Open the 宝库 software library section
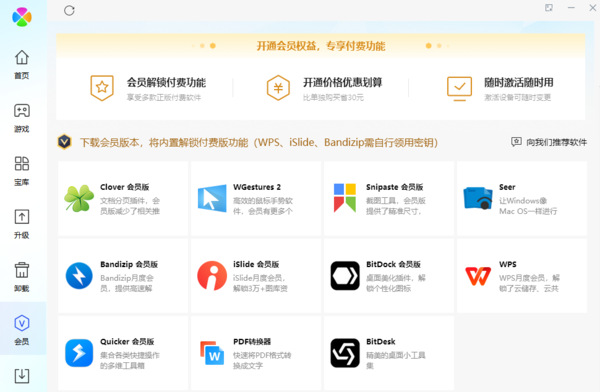The height and width of the screenshot is (392, 600). 22,171
